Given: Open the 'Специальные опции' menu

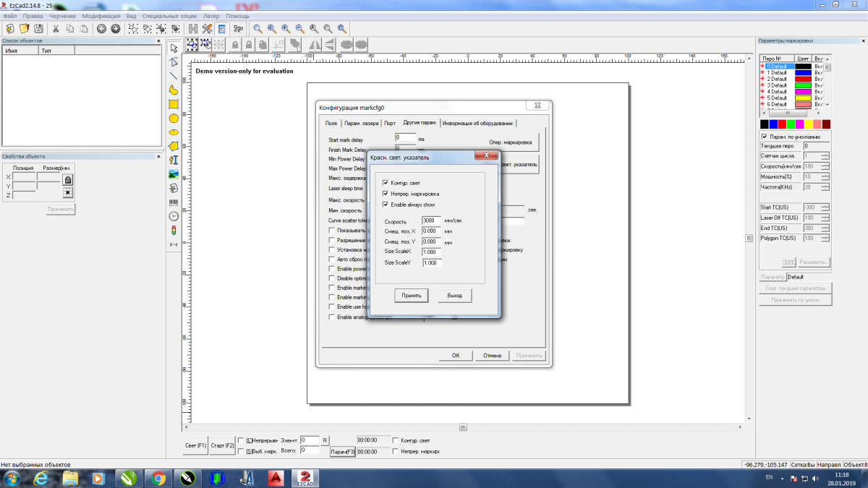Looking at the screenshot, I should pos(169,15).
